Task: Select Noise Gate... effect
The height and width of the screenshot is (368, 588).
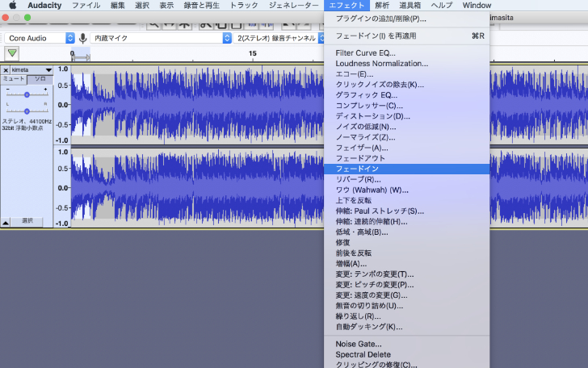Action: point(407,344)
